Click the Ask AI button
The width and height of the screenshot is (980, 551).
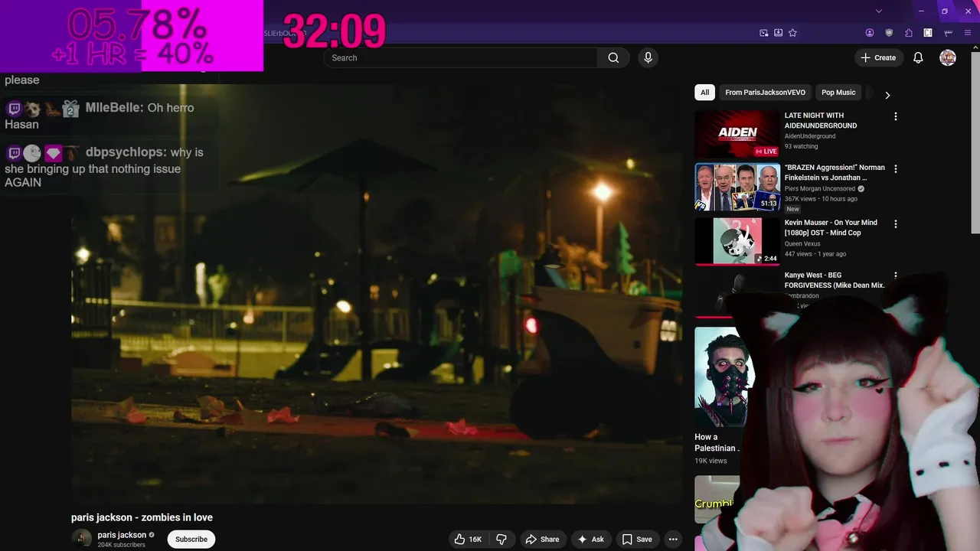click(x=590, y=540)
